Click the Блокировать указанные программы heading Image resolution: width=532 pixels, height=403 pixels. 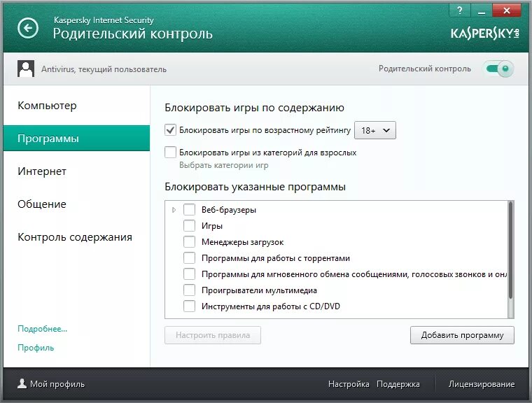point(255,187)
